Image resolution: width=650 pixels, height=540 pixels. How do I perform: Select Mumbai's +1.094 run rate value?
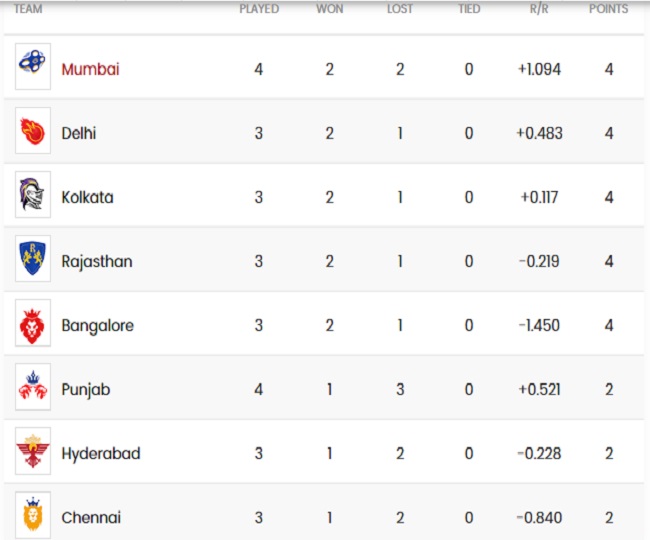coord(539,69)
